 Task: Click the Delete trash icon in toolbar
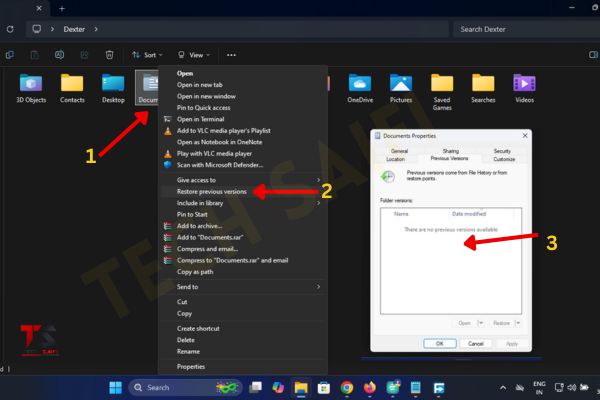coord(109,55)
